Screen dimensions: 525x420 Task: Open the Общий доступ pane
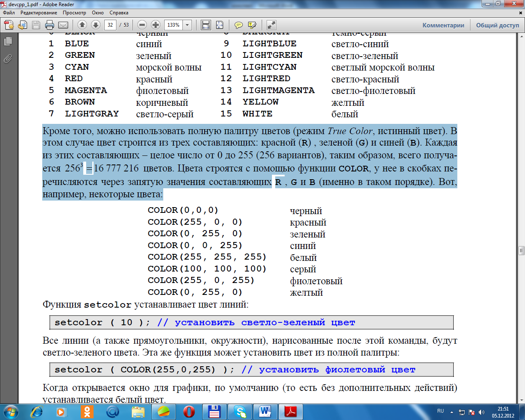498,25
